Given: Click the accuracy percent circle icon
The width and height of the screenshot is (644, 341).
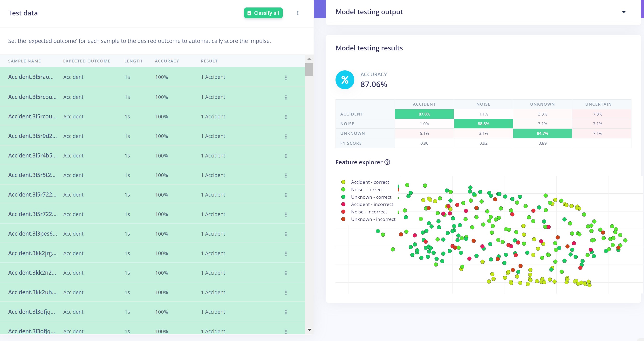Looking at the screenshot, I should pyautogui.click(x=345, y=80).
